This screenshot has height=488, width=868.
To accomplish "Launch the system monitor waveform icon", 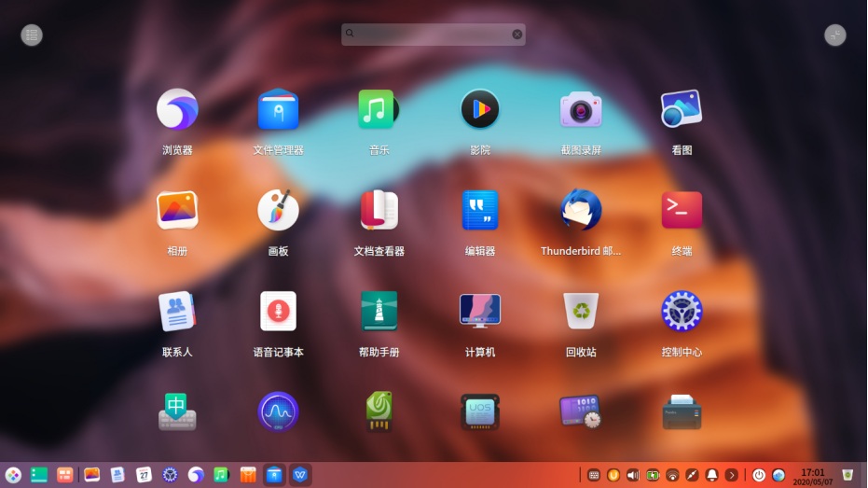I will tap(278, 412).
